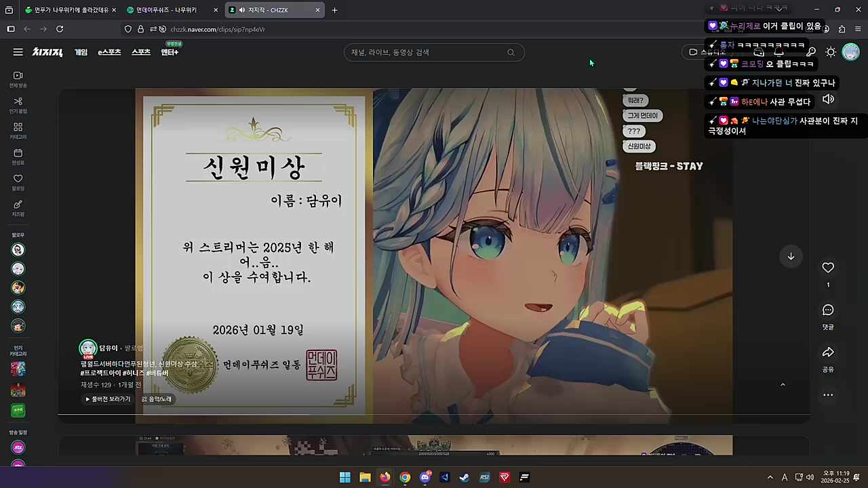
Task: Like the clip by tapping the heart
Action: (828, 268)
